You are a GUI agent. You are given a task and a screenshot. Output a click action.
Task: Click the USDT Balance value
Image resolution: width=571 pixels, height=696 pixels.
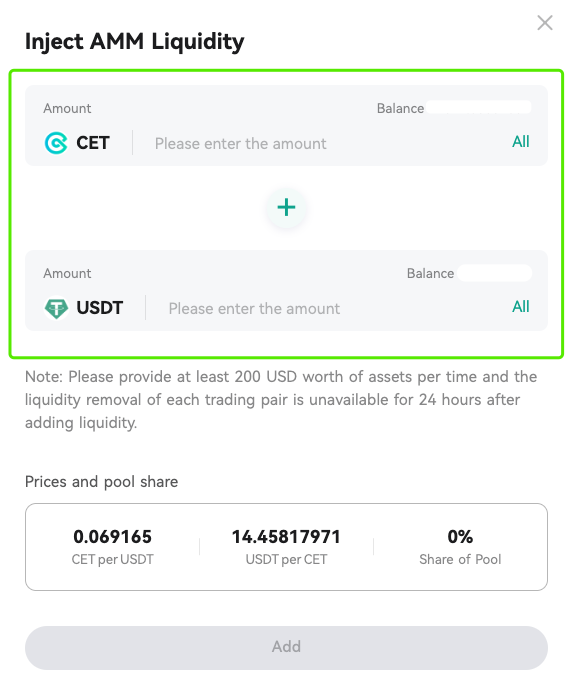(x=494, y=273)
